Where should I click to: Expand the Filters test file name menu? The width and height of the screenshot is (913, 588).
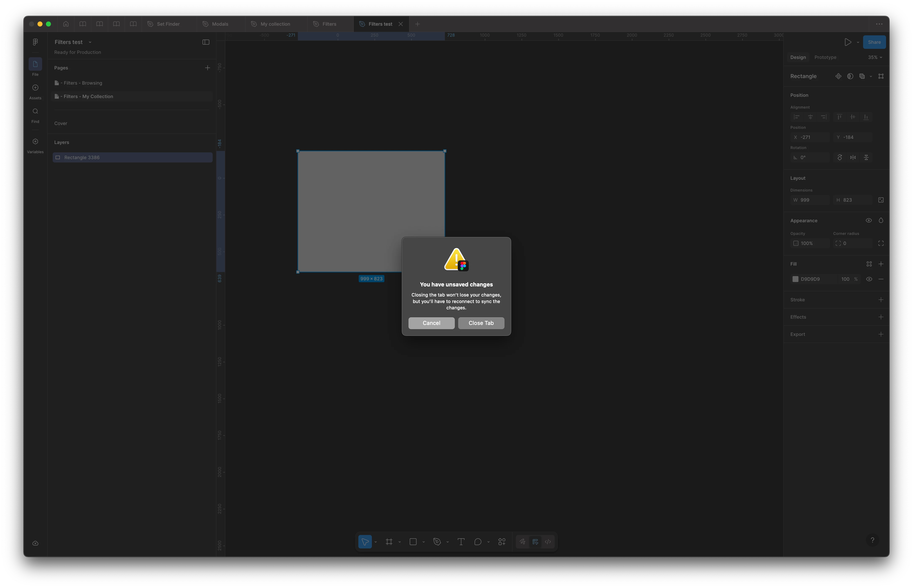(90, 42)
